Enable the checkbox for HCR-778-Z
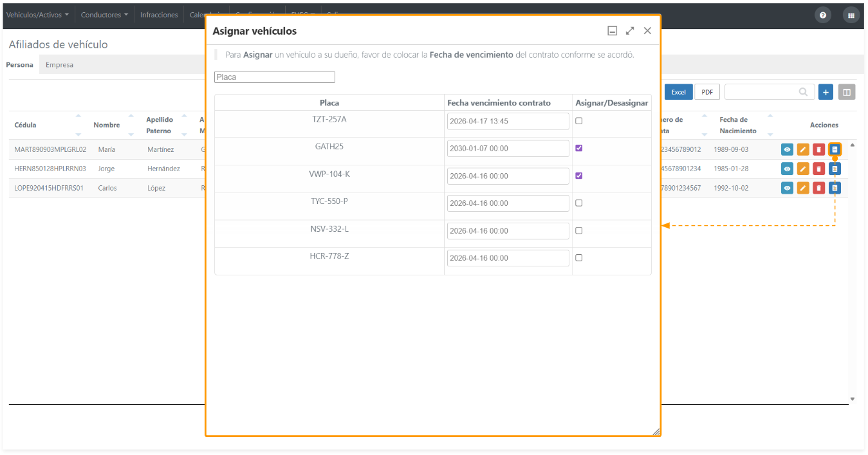Image resolution: width=868 pixels, height=455 pixels. tap(579, 257)
